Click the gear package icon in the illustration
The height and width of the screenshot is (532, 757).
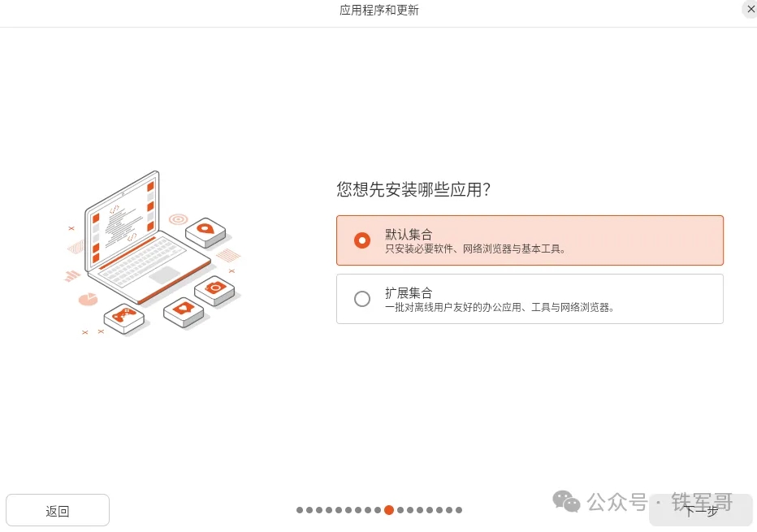click(215, 288)
